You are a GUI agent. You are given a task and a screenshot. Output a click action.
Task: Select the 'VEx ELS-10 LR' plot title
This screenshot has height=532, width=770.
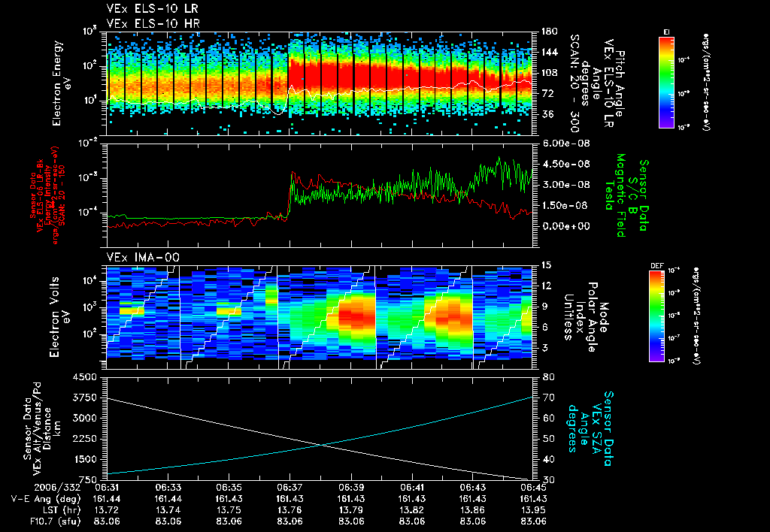tap(153, 9)
